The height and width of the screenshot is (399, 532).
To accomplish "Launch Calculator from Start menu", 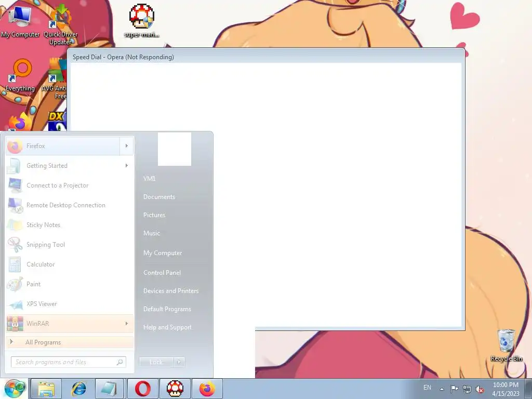I will tap(70, 264).
